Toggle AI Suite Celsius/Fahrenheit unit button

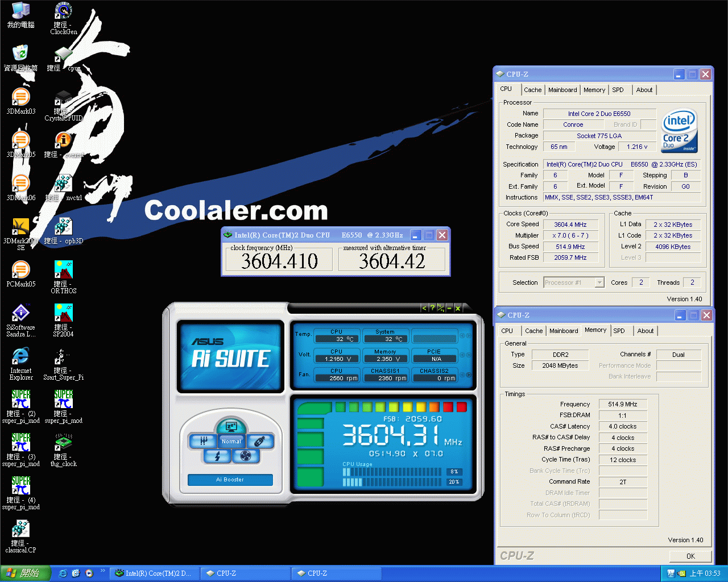[441, 308]
